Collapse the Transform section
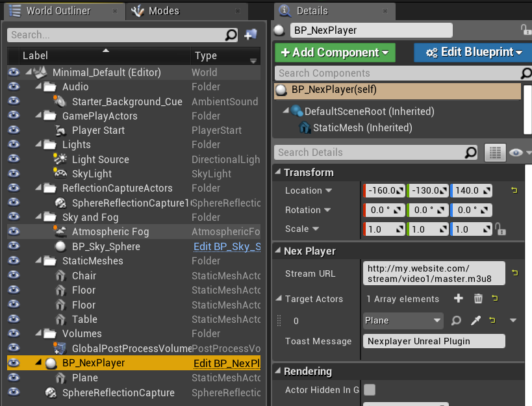Screen dimensions: 532x406 (278, 171)
